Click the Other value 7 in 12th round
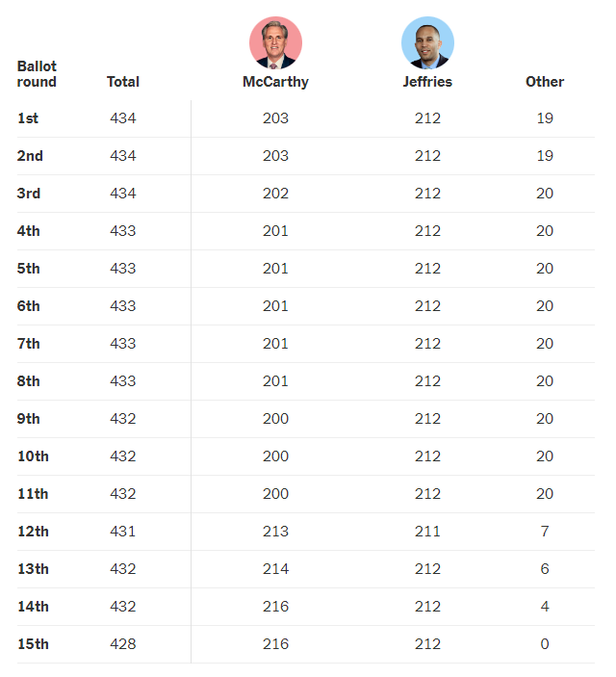Screen dimensions: 616x677 545,532
